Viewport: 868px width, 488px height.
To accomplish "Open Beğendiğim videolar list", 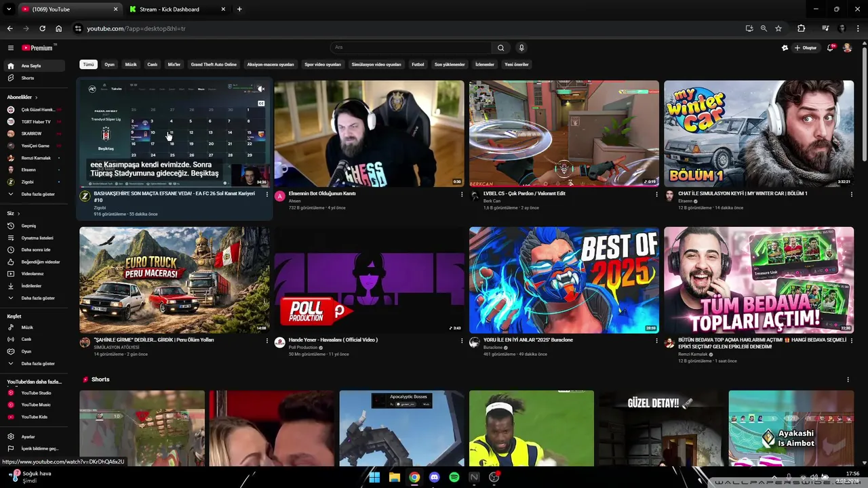I will point(33,262).
